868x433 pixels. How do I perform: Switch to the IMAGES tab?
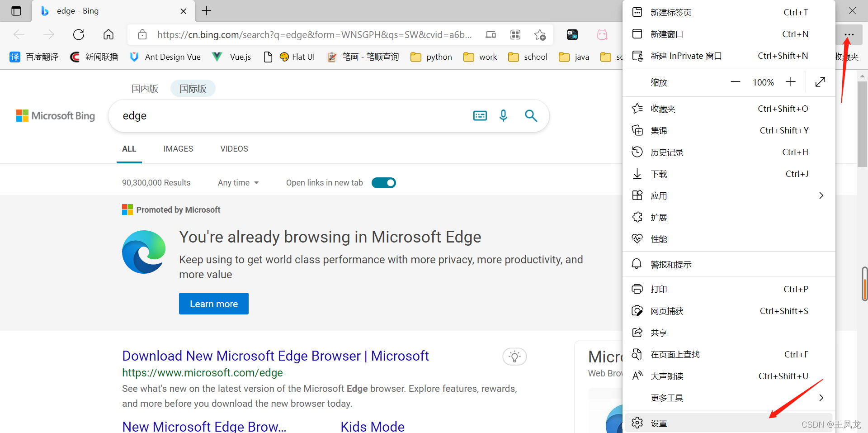pyautogui.click(x=178, y=149)
